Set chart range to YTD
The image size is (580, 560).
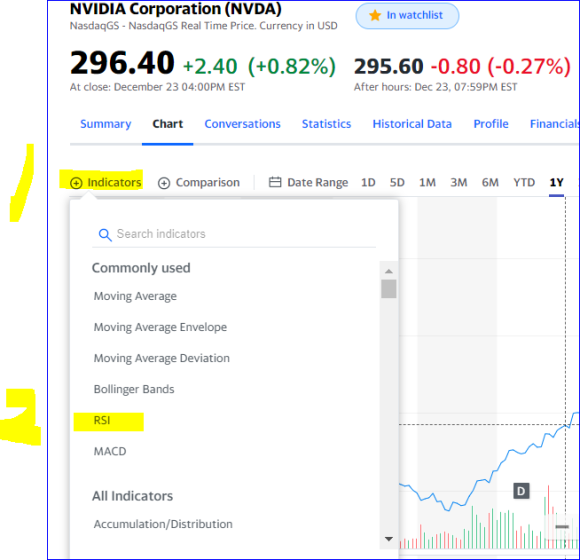click(524, 182)
